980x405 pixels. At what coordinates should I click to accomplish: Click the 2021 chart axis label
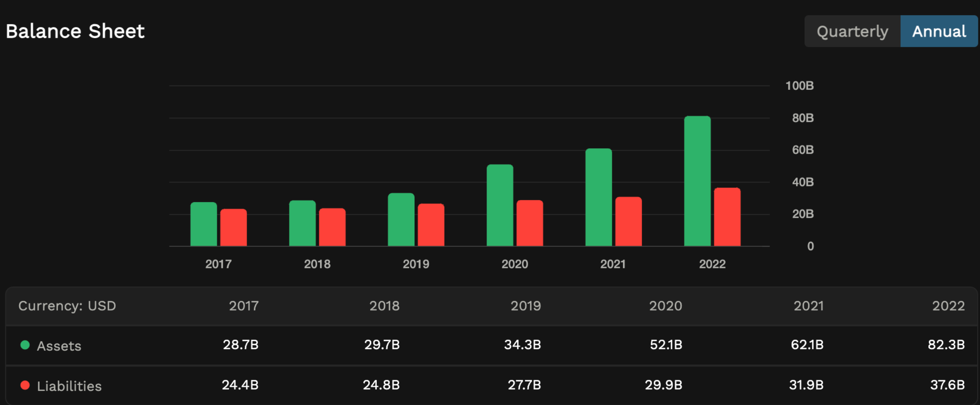[x=613, y=264]
